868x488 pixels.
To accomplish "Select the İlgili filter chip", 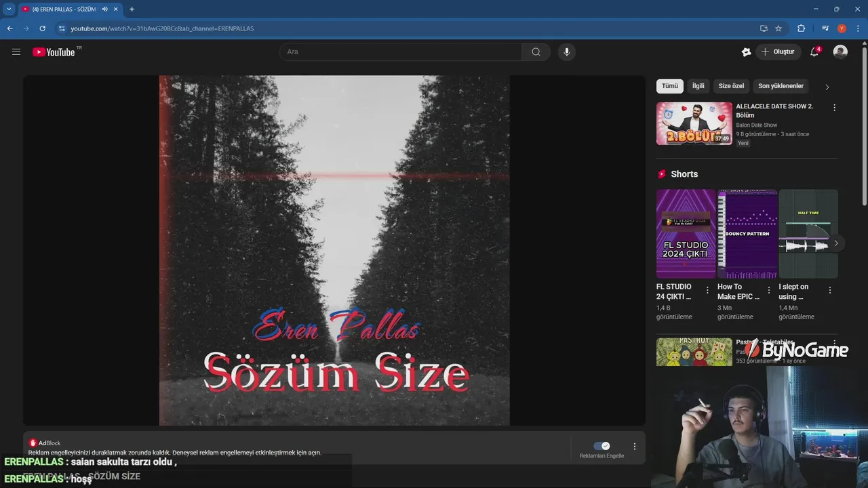I will (698, 86).
